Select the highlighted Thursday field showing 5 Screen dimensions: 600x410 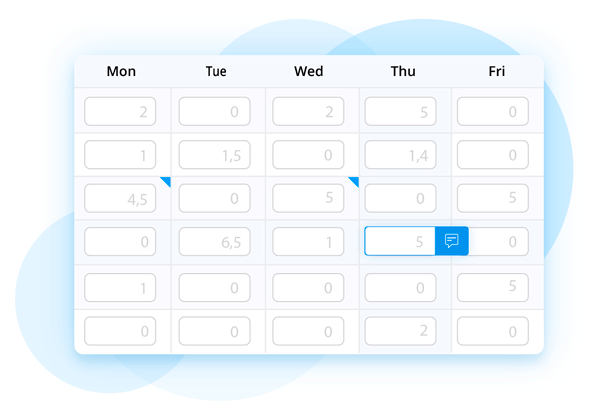[x=400, y=241]
